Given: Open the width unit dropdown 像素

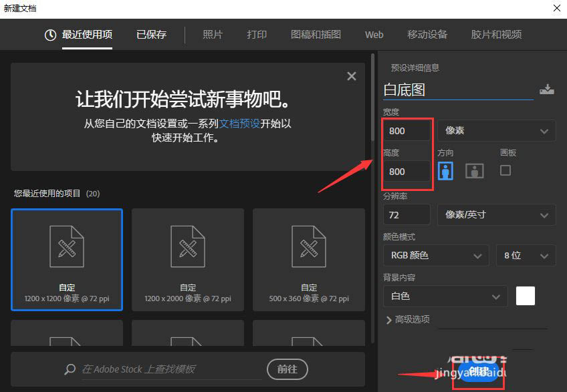Looking at the screenshot, I should point(496,130).
